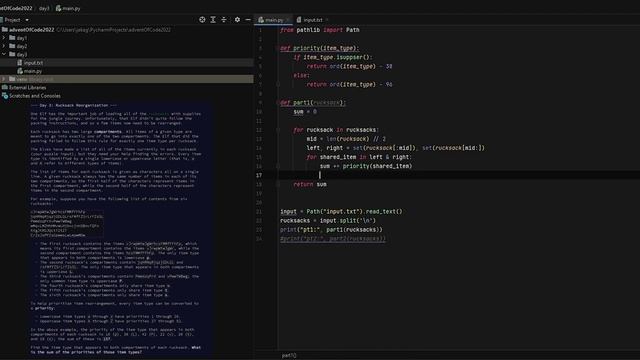Click the Select Opened File locate icon

click(x=202, y=20)
